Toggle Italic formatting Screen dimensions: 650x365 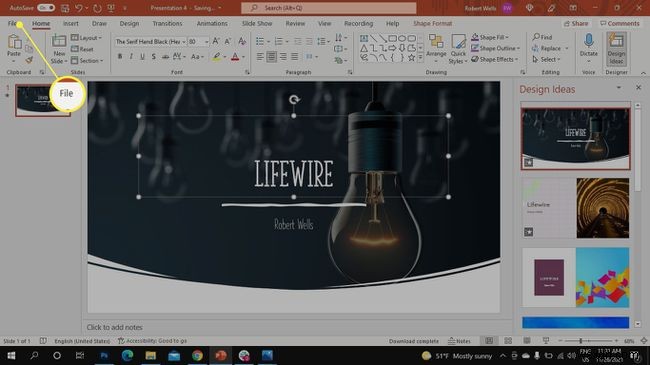tap(131, 57)
